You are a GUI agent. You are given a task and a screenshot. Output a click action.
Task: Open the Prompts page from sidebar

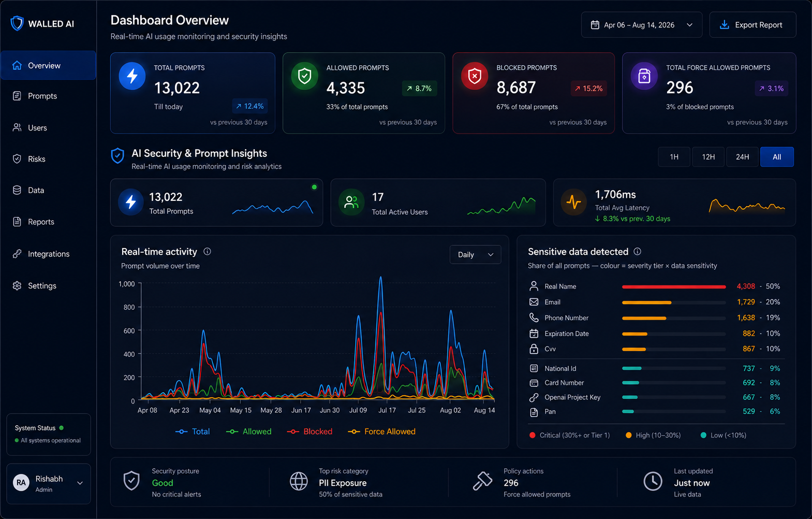48,96
